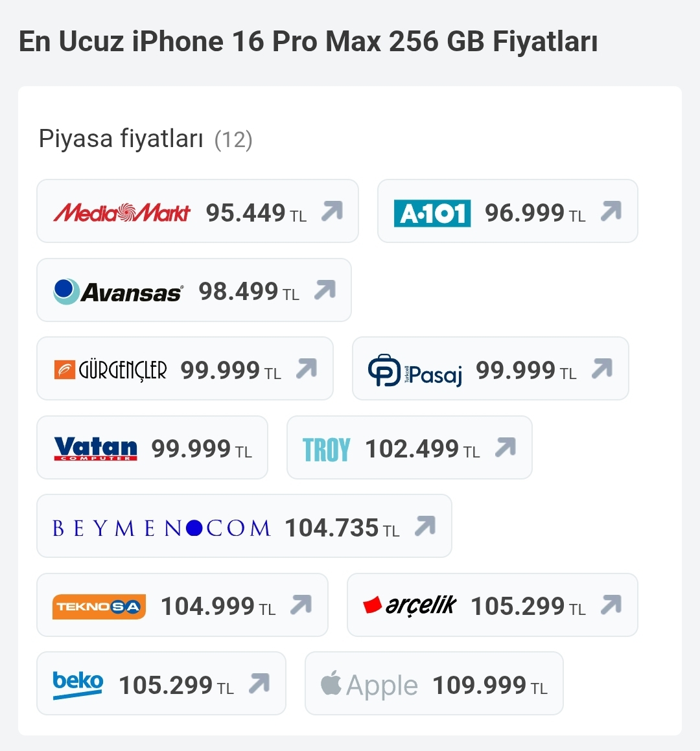Viewport: 700px width, 751px height.
Task: Click the arrow icon next to A101 price
Action: pyautogui.click(x=611, y=211)
